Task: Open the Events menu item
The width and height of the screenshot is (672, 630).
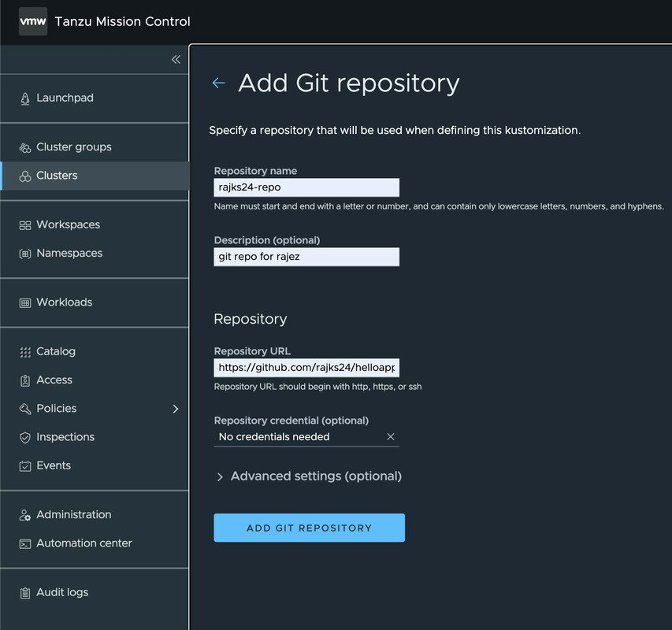Action: click(x=54, y=465)
